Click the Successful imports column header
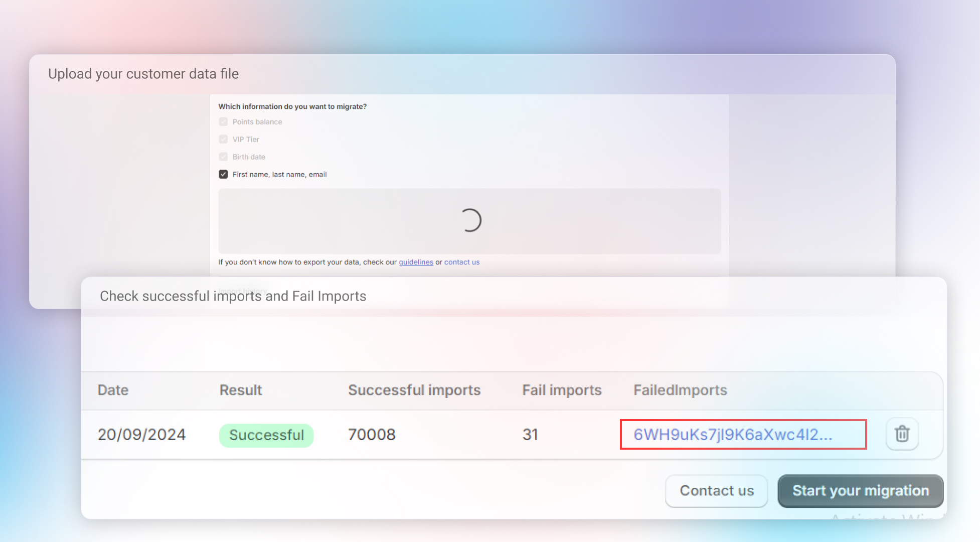Screen dimensions: 980x542 pyautogui.click(x=414, y=390)
